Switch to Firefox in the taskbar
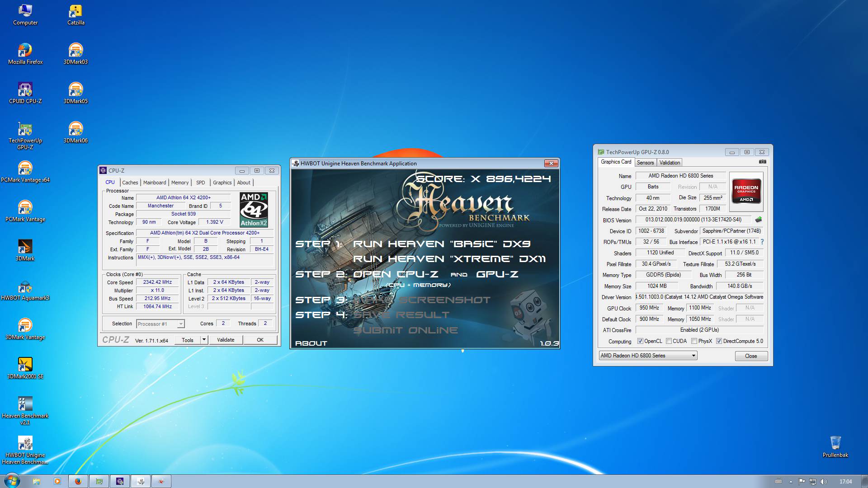Viewport: 868px width, 488px height. [x=78, y=481]
